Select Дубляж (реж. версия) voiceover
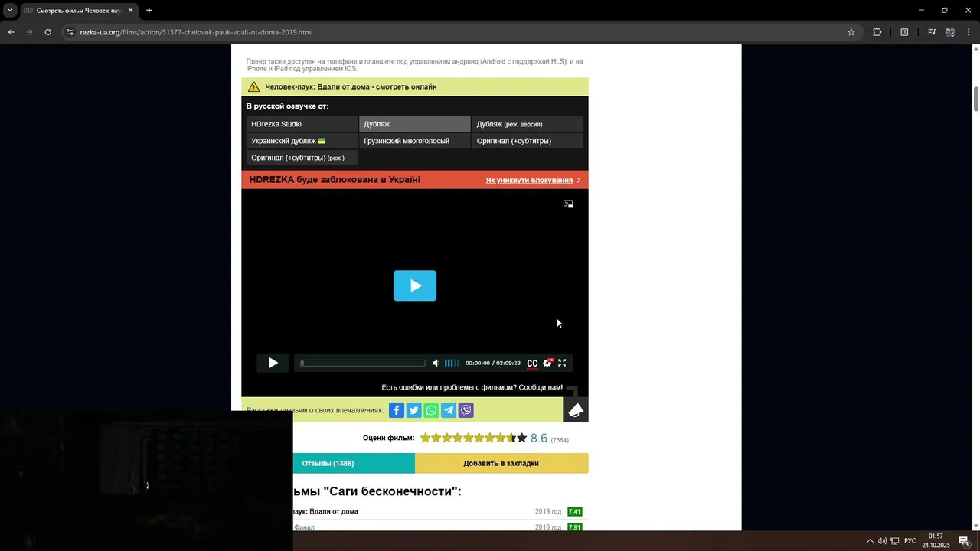The image size is (980, 551). click(528, 124)
